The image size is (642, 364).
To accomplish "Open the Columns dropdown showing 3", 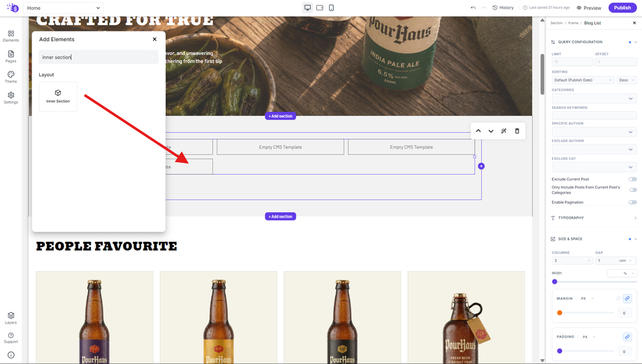I will (572, 261).
